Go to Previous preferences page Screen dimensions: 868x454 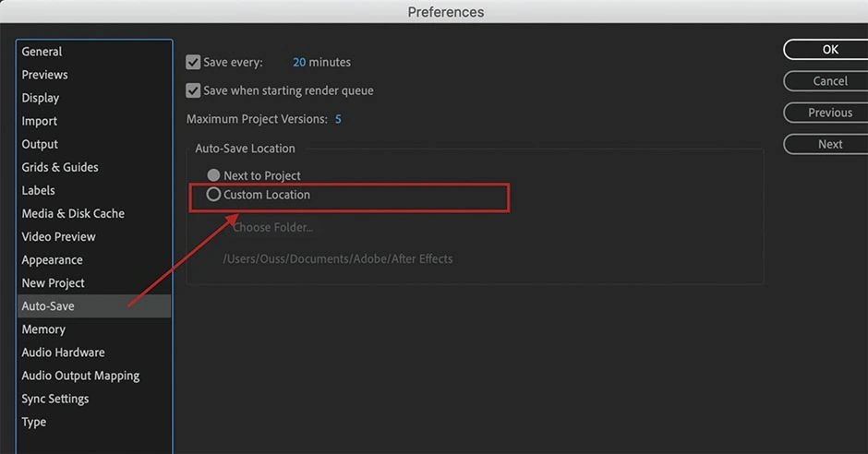tap(829, 113)
